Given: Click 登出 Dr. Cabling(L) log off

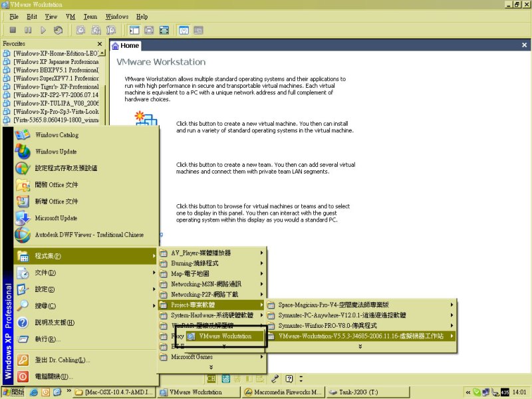Looking at the screenshot, I should [x=86, y=360].
